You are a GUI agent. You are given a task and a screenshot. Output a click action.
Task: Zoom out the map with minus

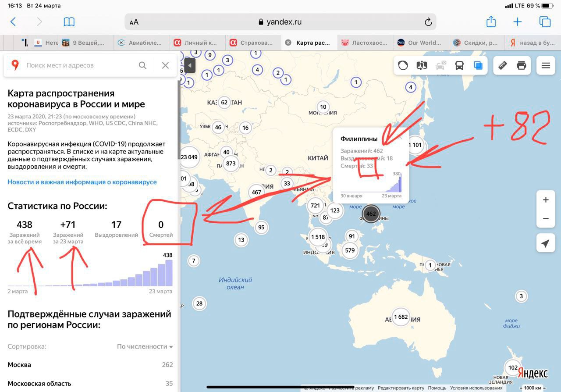click(546, 218)
